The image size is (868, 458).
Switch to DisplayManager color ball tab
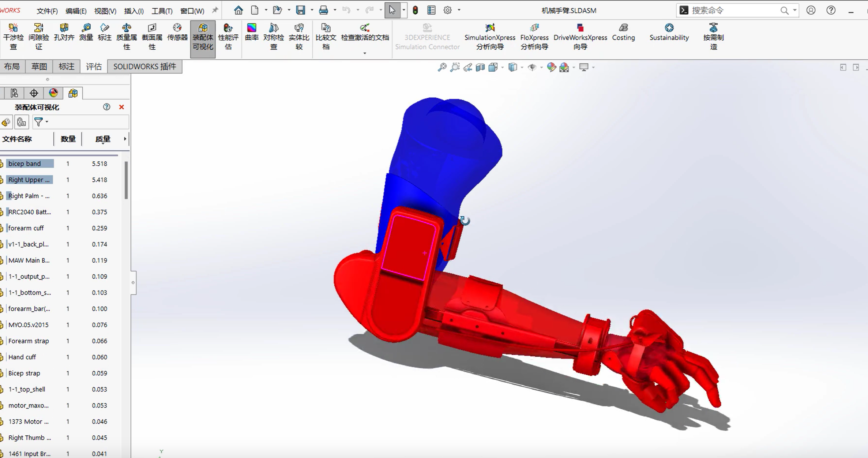click(53, 93)
